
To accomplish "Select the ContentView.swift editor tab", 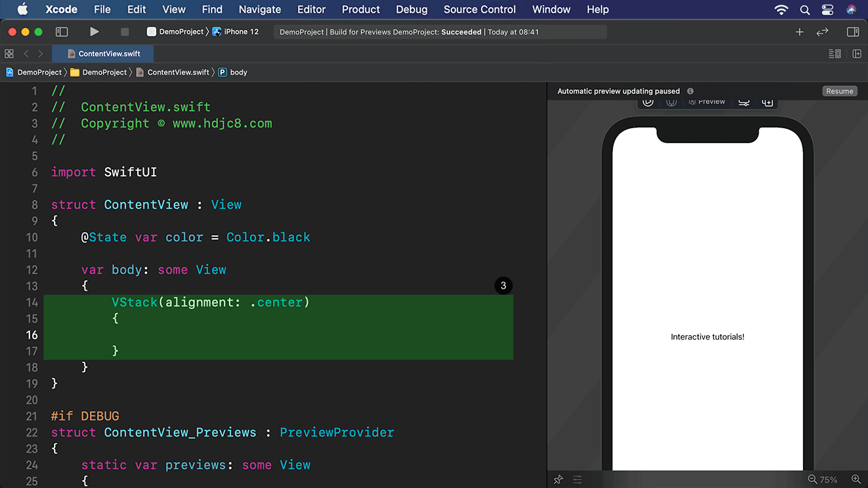I will 103,53.
